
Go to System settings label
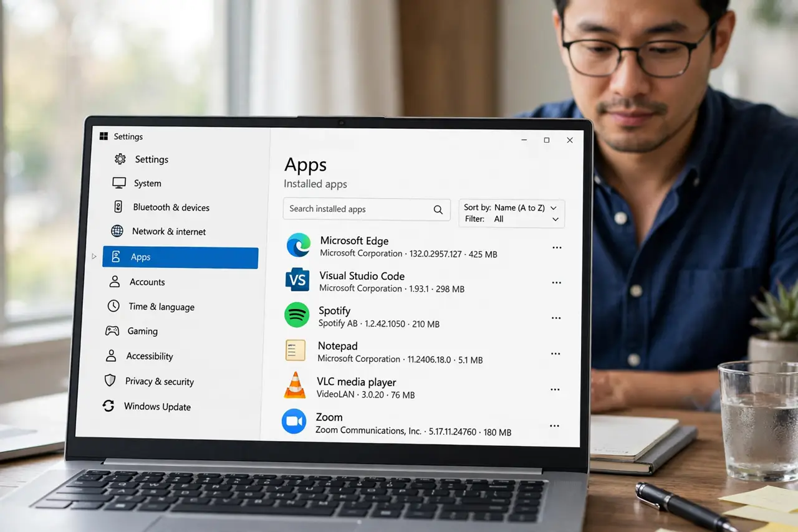coord(148,183)
